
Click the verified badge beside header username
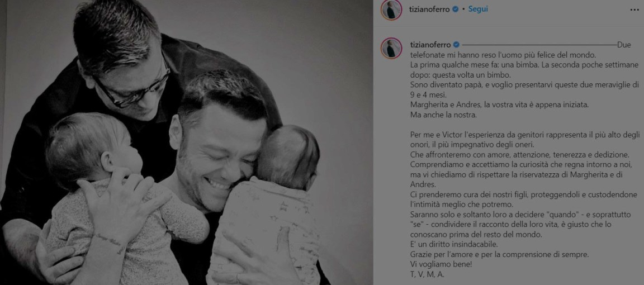tap(455, 9)
